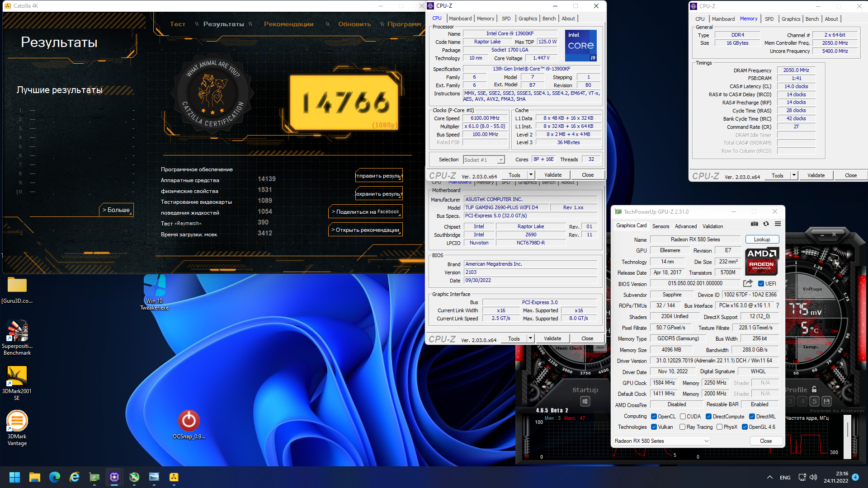
Task: Click the GPU Name field Radeon RX 580 Series
Action: [x=695, y=239]
